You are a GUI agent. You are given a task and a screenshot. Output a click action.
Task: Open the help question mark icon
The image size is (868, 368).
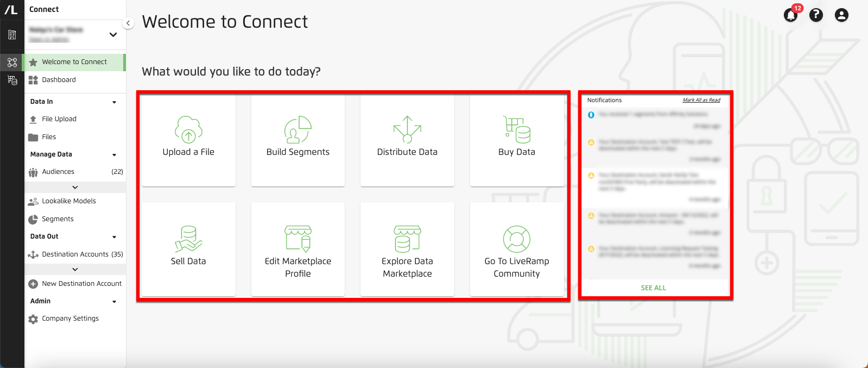point(816,15)
